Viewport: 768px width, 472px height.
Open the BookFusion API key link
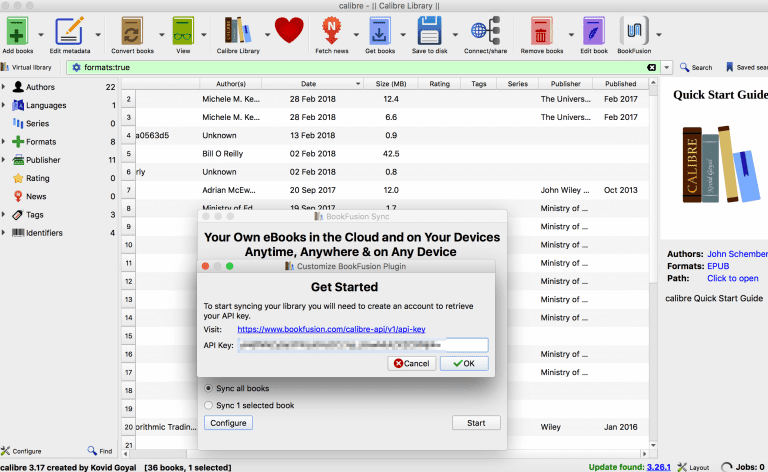click(x=331, y=329)
